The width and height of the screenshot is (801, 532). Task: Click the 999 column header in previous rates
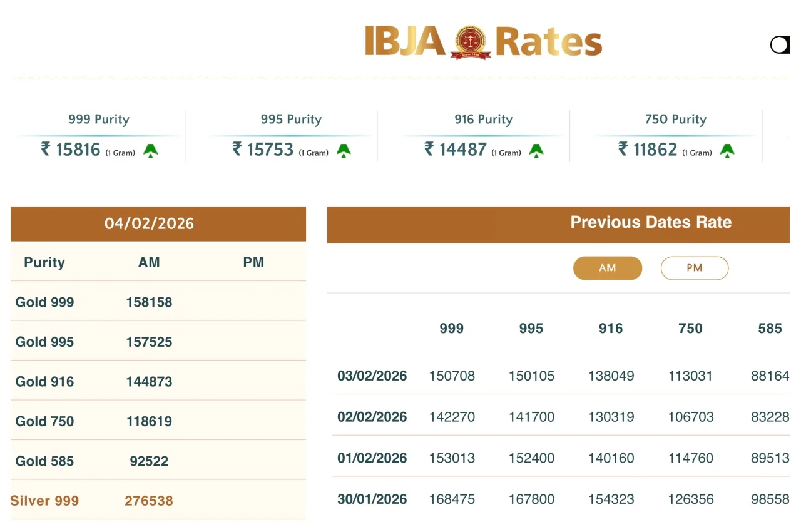coord(451,329)
